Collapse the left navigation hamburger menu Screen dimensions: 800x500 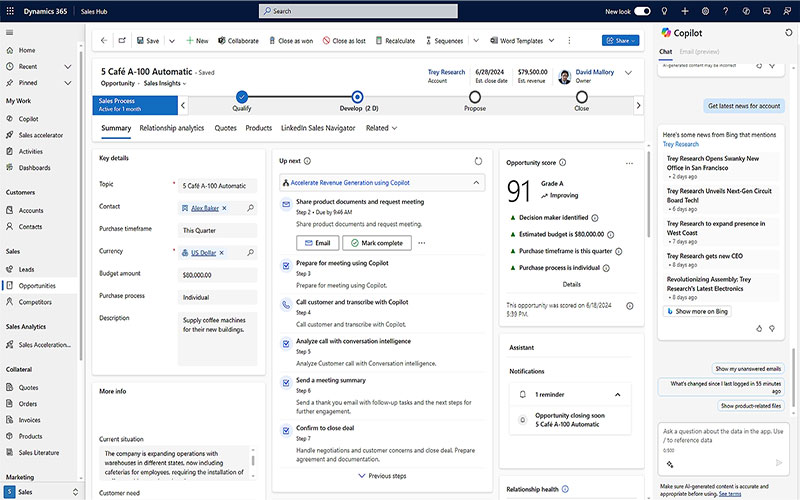click(9, 33)
